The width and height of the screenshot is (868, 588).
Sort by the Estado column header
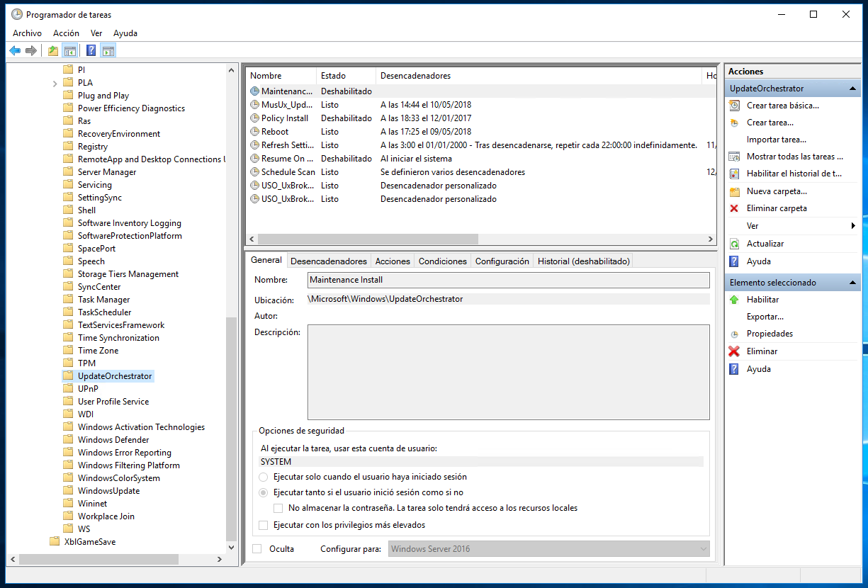(346, 76)
